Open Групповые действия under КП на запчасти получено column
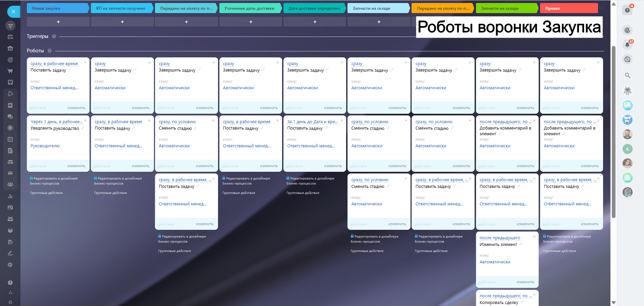 (x=110, y=193)
